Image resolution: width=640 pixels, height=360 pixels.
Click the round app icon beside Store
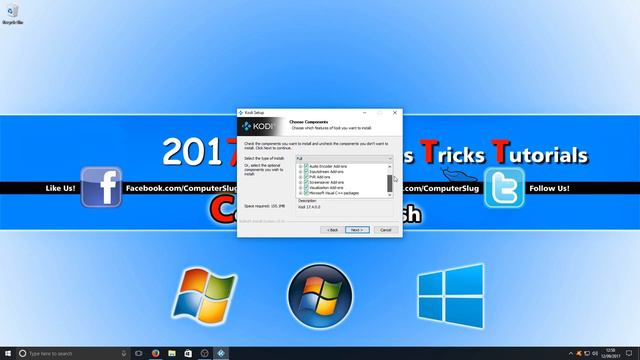(x=204, y=353)
